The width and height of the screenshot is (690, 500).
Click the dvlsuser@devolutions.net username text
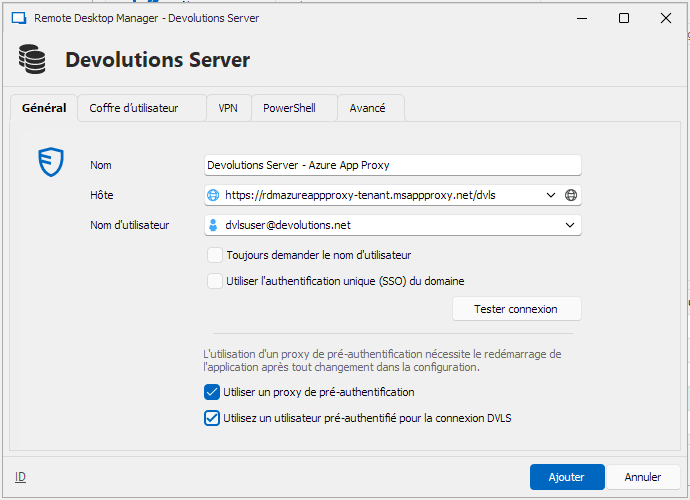[288, 225]
